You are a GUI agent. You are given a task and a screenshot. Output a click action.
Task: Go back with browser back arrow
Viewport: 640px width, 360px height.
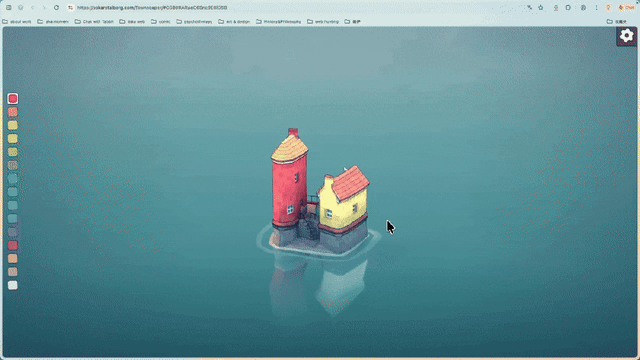(33, 7)
